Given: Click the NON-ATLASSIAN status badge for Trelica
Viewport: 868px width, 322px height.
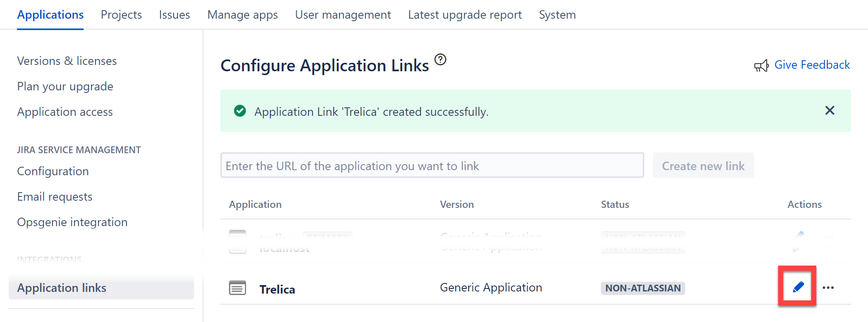Looking at the screenshot, I should pyautogui.click(x=643, y=288).
